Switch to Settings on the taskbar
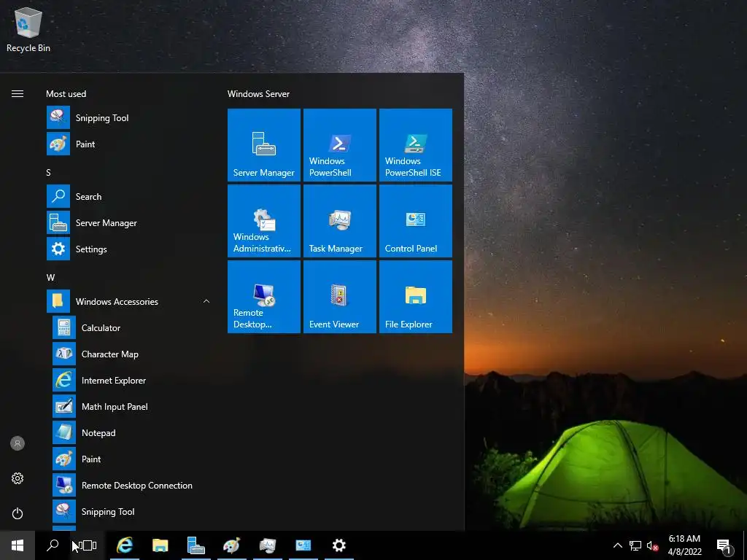The width and height of the screenshot is (747, 560). [338, 545]
